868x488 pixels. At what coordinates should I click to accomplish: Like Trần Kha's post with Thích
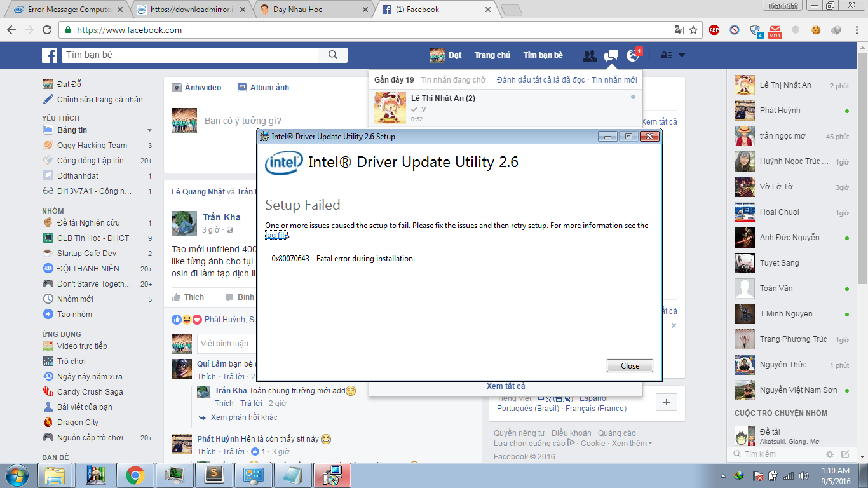pos(188,297)
